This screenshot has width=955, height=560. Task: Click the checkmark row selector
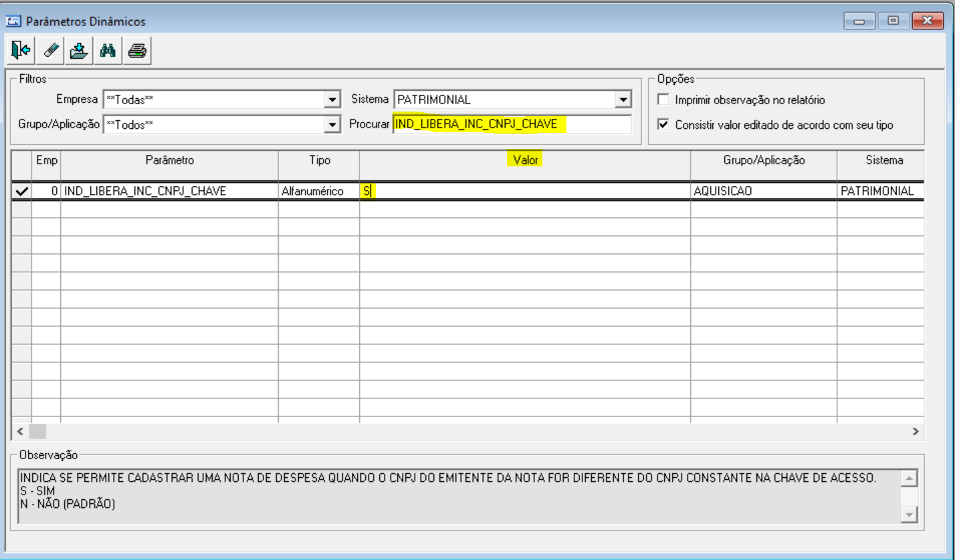21,191
